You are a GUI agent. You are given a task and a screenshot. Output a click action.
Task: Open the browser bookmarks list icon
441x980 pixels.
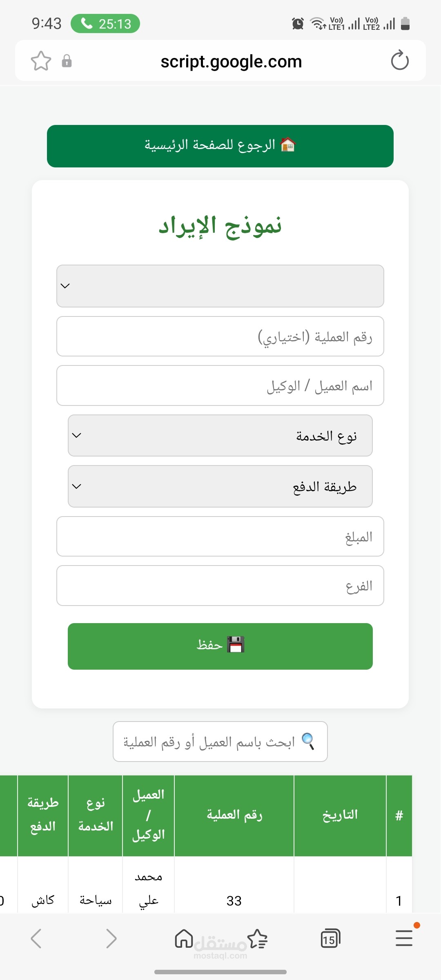tap(257, 938)
